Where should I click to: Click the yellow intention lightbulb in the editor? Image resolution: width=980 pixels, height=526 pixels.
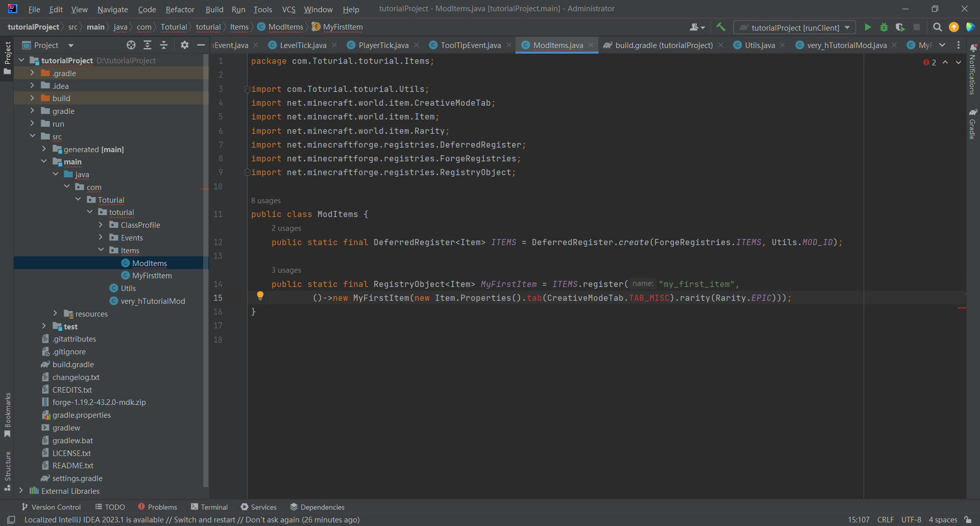click(260, 296)
